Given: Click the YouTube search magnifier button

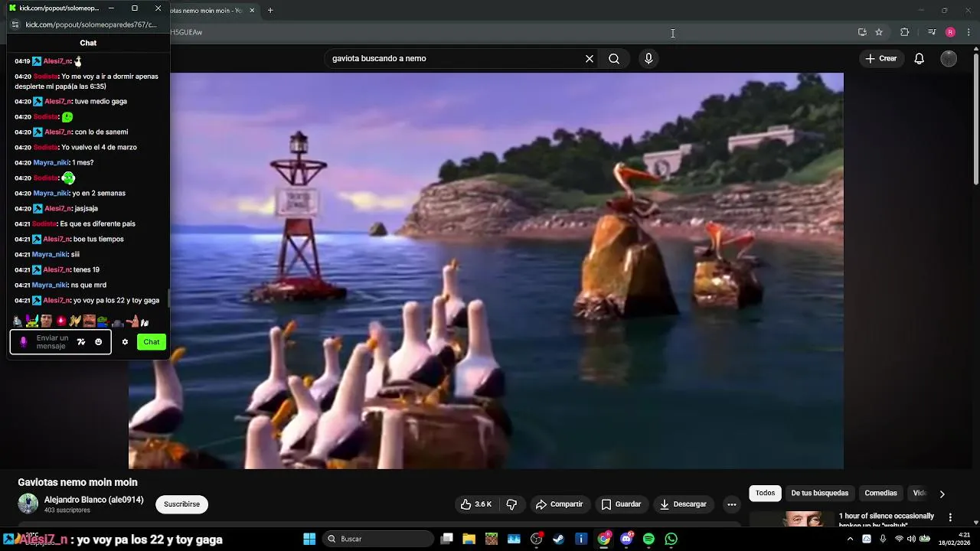Looking at the screenshot, I should tap(614, 58).
